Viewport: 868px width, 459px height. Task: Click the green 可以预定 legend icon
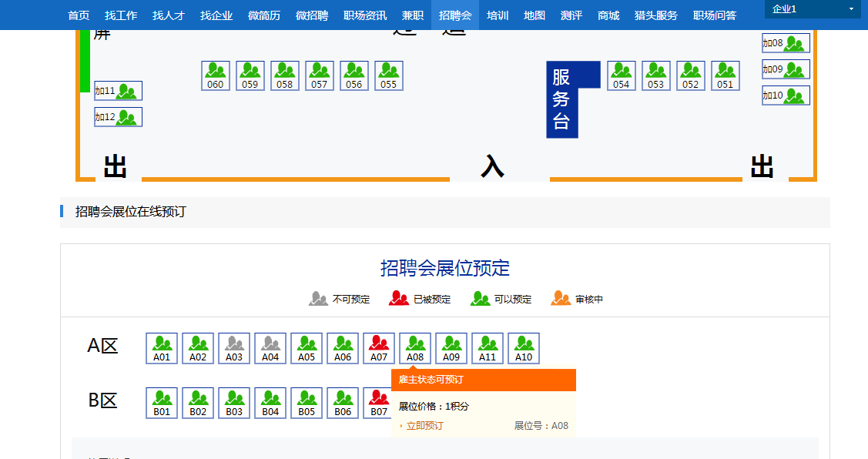[481, 299]
